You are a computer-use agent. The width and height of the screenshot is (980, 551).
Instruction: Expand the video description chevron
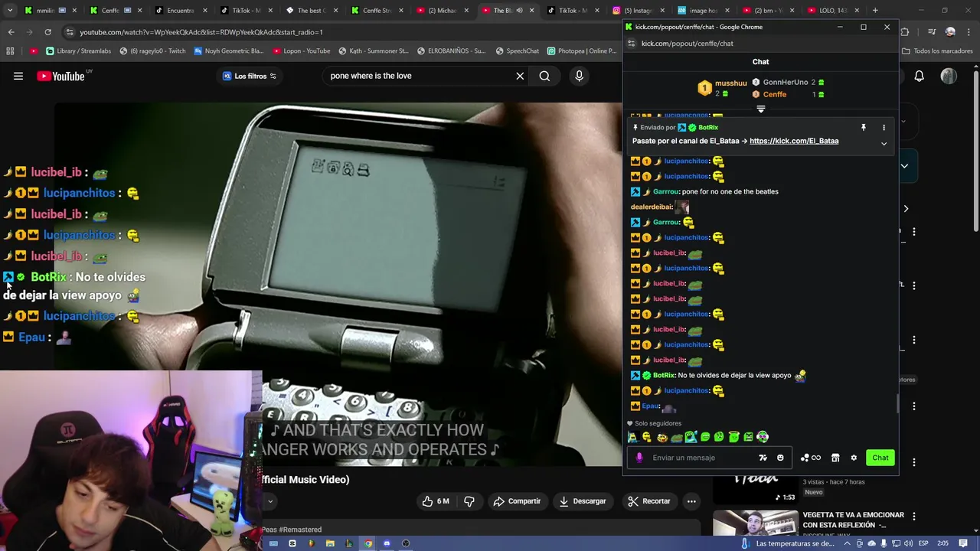click(270, 501)
